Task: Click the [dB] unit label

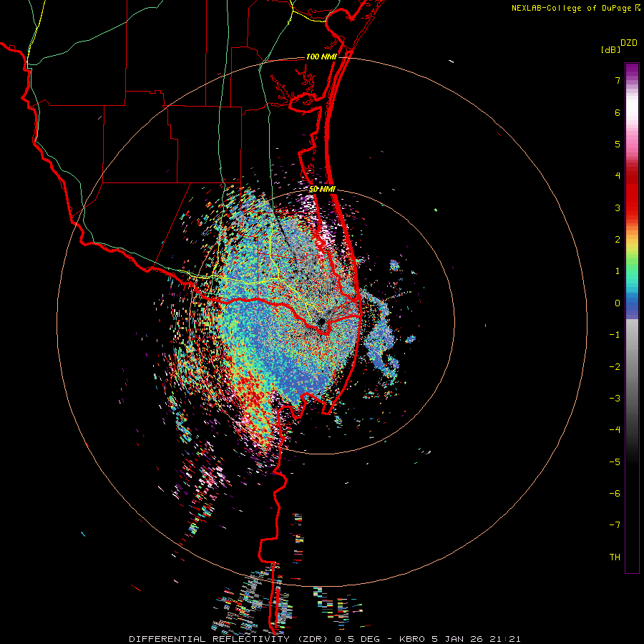Action: pyautogui.click(x=610, y=49)
